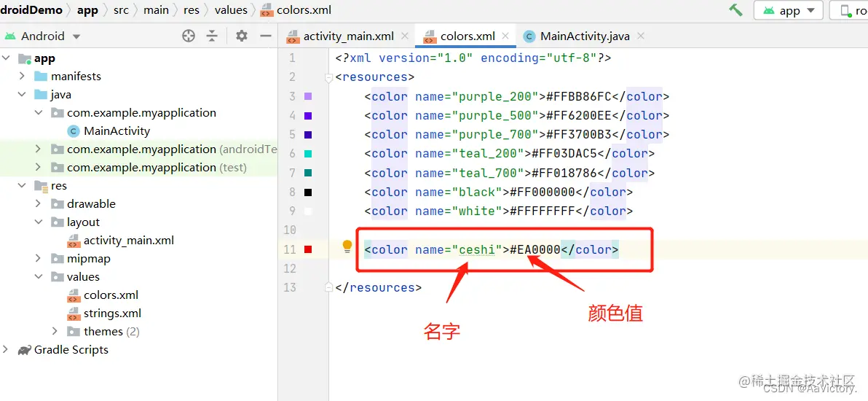The width and height of the screenshot is (868, 401).
Task: Click the mipmap folder icon
Action: (x=57, y=258)
